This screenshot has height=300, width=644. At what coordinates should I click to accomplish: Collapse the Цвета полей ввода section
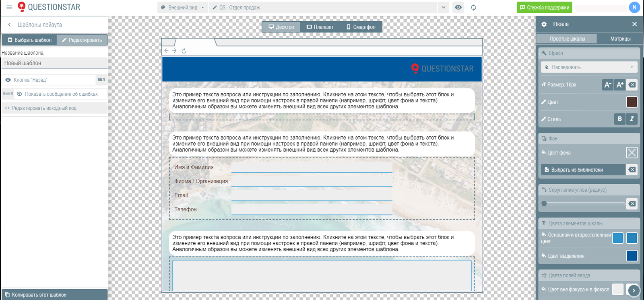point(589,275)
